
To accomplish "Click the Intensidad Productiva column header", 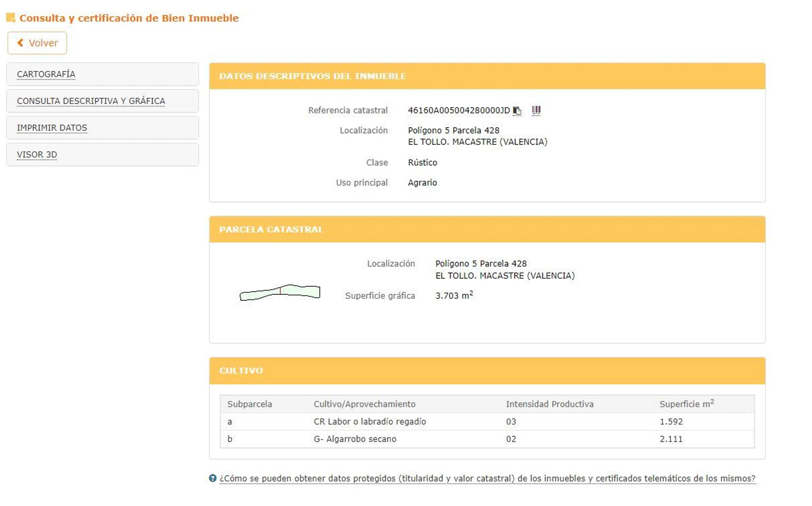I will (550, 404).
